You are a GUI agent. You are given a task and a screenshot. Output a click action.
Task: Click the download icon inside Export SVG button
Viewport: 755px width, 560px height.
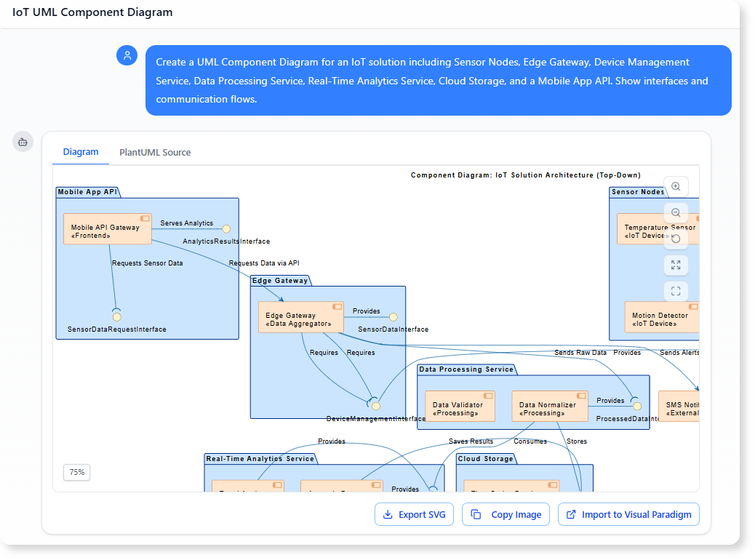386,514
